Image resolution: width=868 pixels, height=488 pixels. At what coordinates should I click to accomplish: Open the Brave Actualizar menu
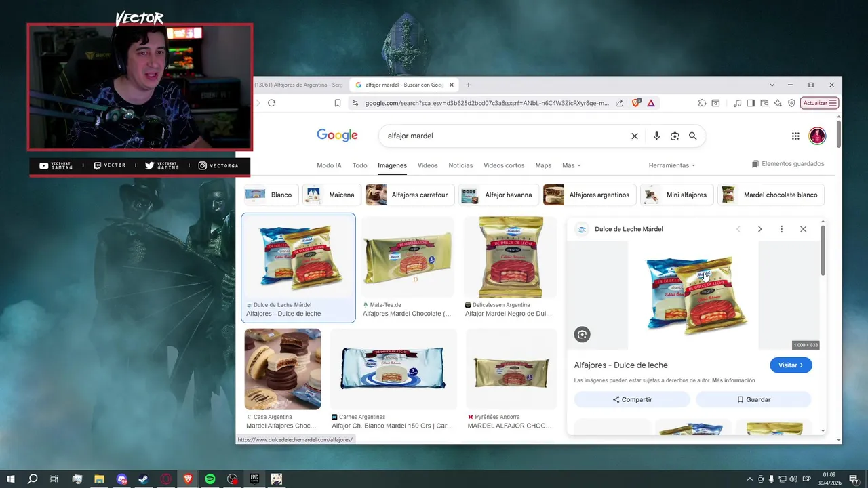pos(820,103)
